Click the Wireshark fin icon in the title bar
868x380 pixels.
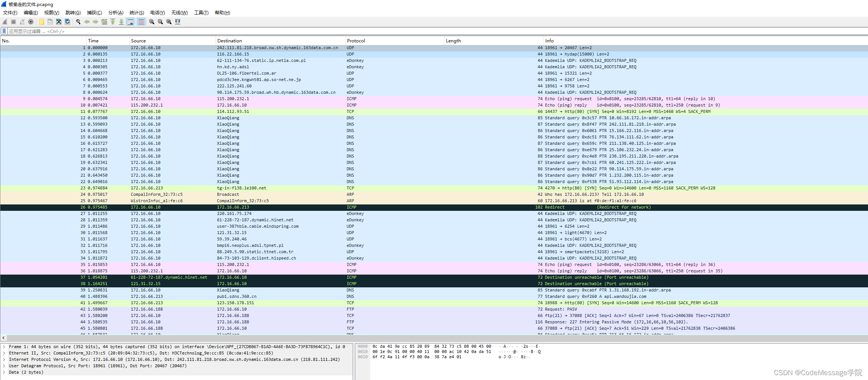(4, 4)
